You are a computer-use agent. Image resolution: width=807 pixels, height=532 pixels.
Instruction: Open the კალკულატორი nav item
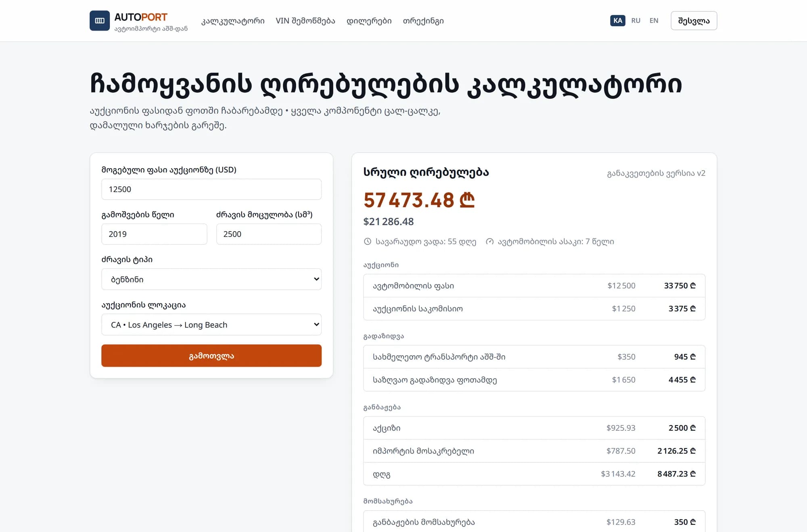(233, 21)
